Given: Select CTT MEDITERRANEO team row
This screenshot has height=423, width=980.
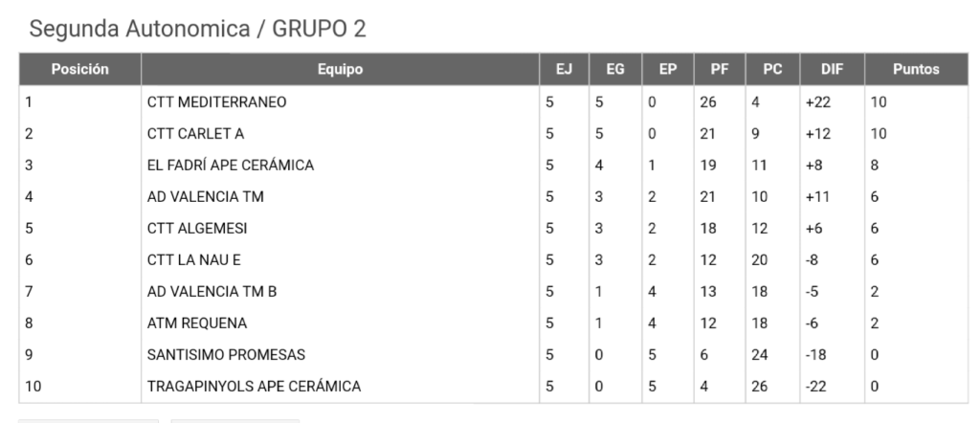Looking at the screenshot, I should coord(493,101).
